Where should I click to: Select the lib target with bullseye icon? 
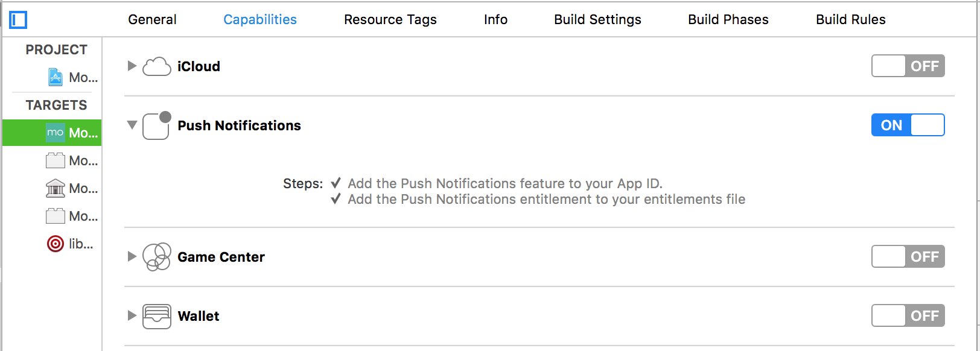pyautogui.click(x=56, y=244)
